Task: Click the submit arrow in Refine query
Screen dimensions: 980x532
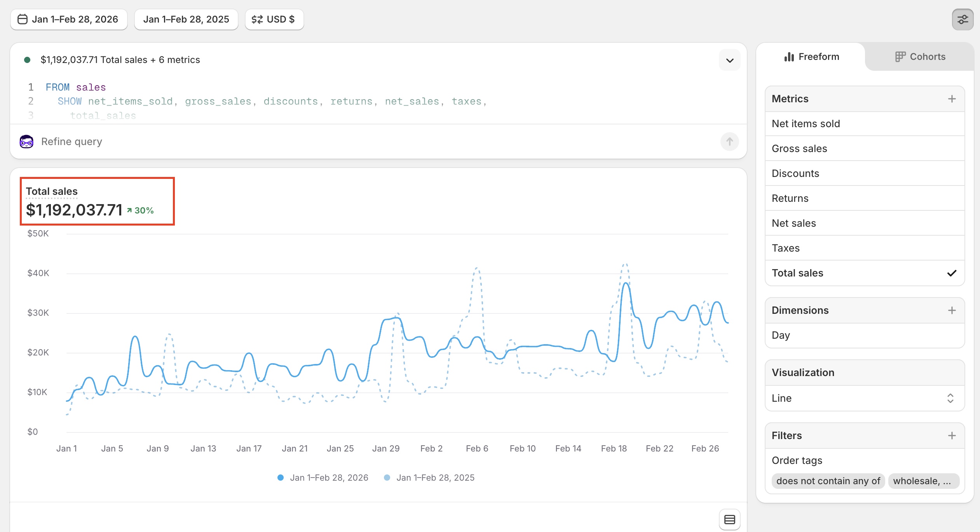Action: coord(729,142)
